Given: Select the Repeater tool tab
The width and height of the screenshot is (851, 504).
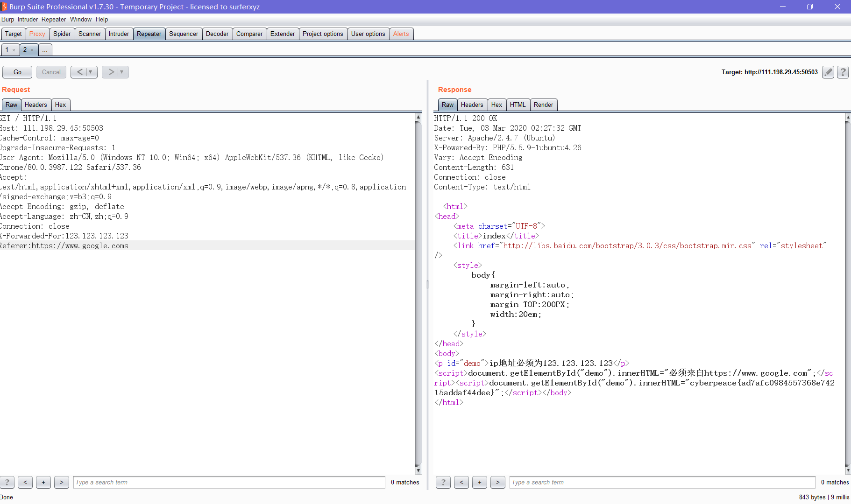Looking at the screenshot, I should [149, 34].
